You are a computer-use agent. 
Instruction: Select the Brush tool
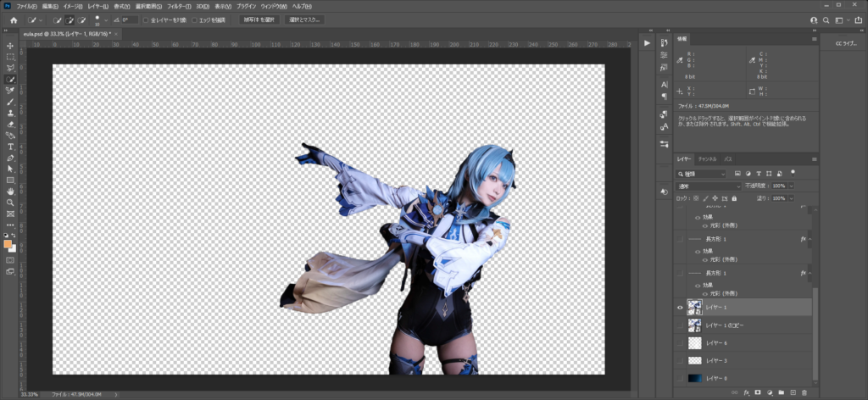pyautogui.click(x=10, y=102)
